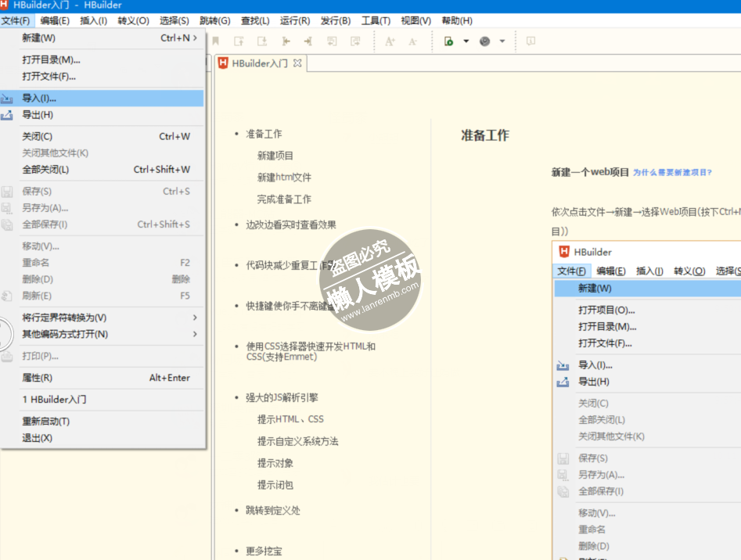Image resolution: width=741 pixels, height=560 pixels.
Task: Open the 发行(B) menu
Action: click(x=336, y=21)
